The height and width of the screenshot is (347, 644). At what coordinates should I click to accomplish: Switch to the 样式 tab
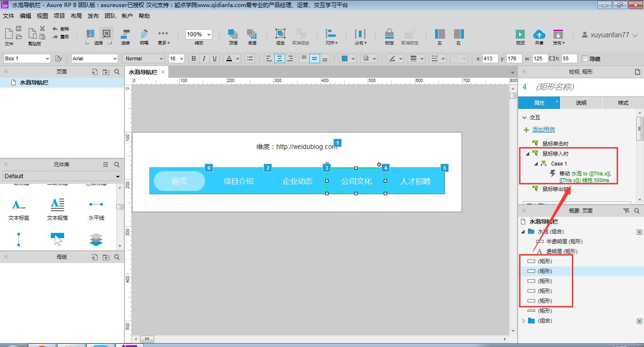623,103
